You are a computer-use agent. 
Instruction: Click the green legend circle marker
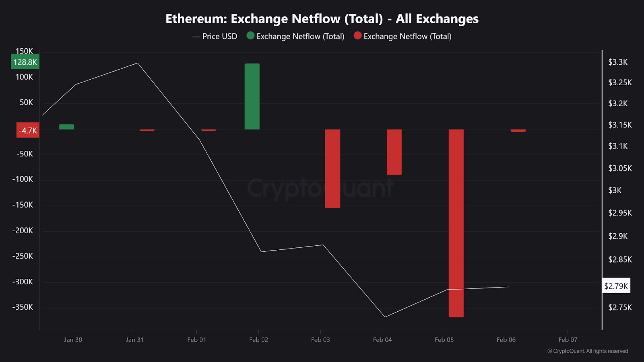(x=250, y=36)
